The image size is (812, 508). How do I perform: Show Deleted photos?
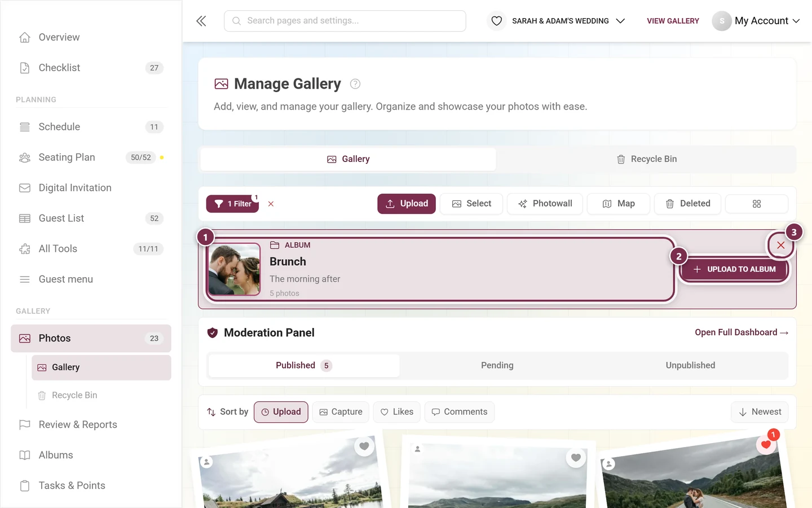687,204
